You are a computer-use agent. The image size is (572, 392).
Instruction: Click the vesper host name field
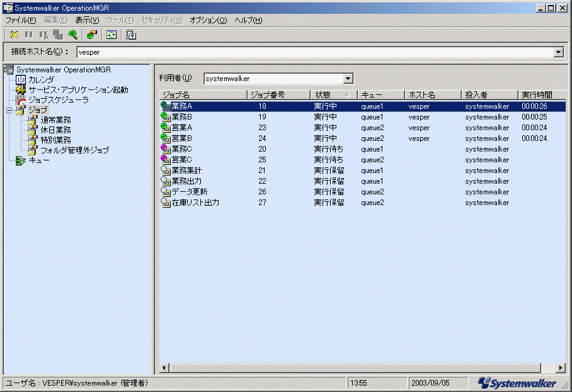pyautogui.click(x=316, y=52)
